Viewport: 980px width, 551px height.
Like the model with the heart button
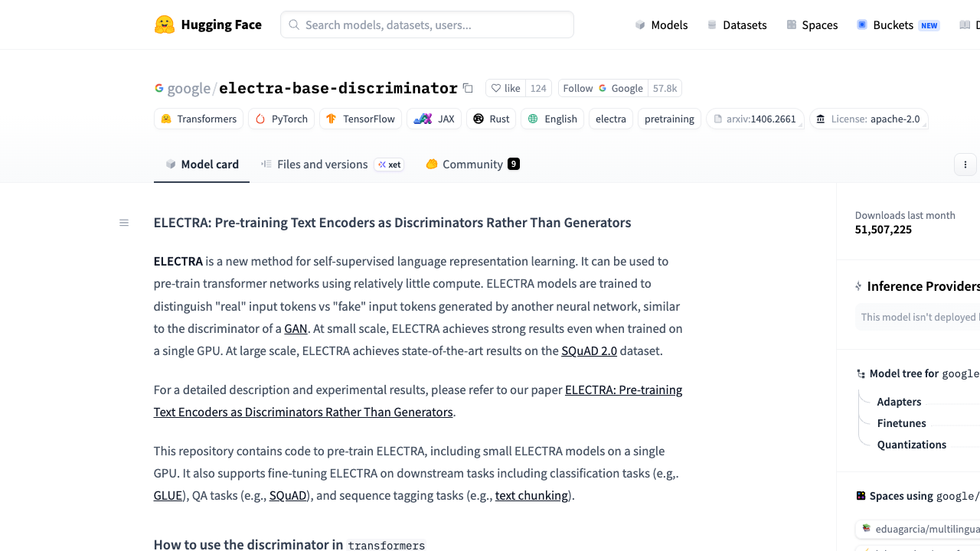point(505,88)
